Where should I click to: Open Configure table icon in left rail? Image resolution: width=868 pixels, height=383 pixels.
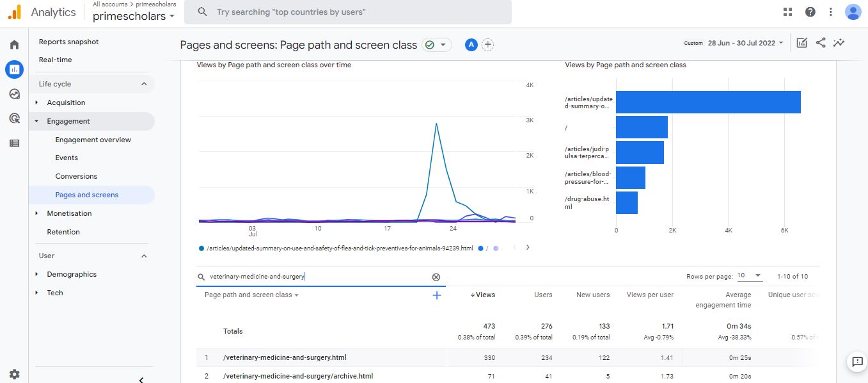(x=14, y=143)
